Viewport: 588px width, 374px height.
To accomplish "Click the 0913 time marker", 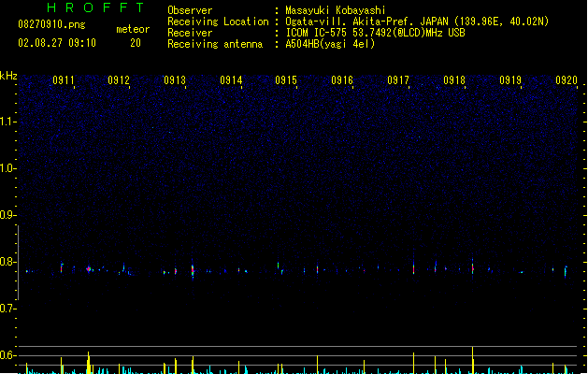I will 175,80.
